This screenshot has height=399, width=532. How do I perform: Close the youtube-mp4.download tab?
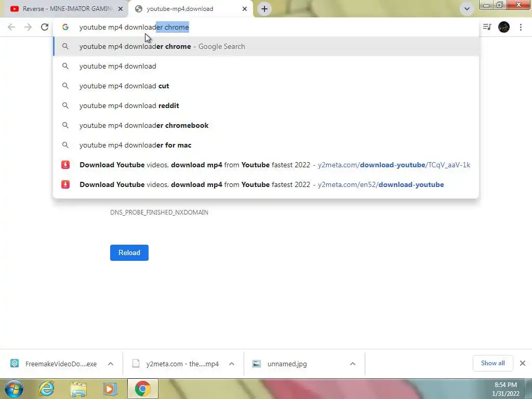[x=245, y=9]
